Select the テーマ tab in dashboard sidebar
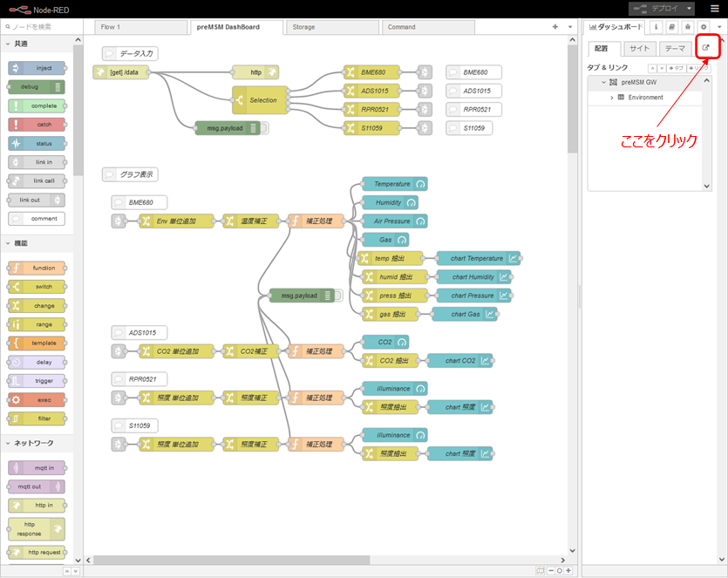Screen dimensions: 728x578 [x=675, y=49]
